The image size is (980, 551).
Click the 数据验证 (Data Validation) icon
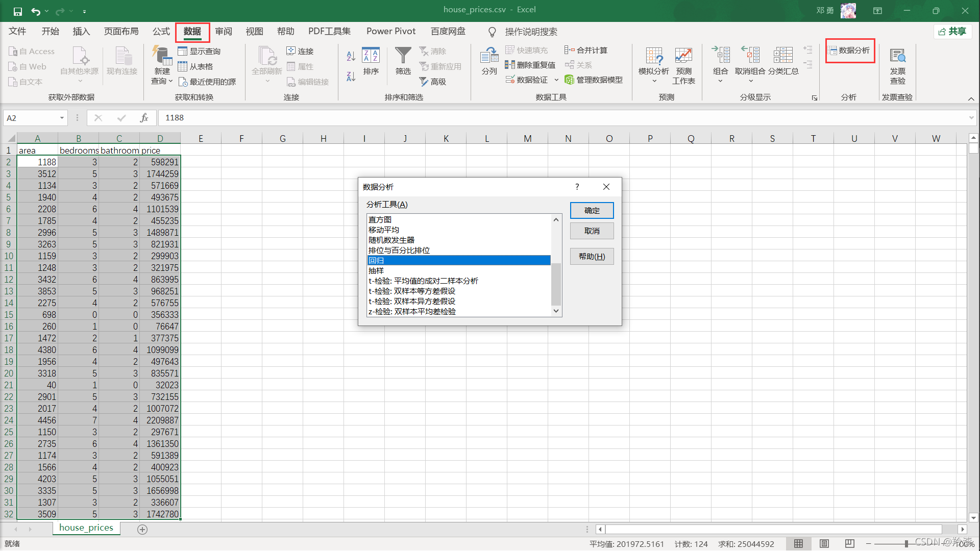click(x=529, y=80)
